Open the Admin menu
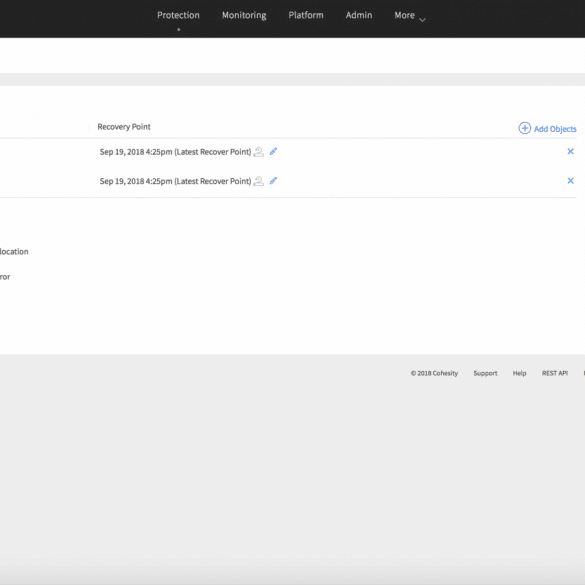Screen dimensions: 585x585 tap(359, 15)
